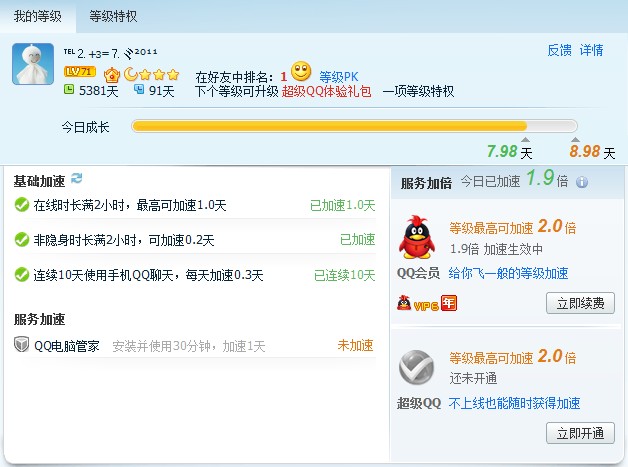Open the QQ电脑管家 entry
The width and height of the screenshot is (628, 467).
[67, 346]
